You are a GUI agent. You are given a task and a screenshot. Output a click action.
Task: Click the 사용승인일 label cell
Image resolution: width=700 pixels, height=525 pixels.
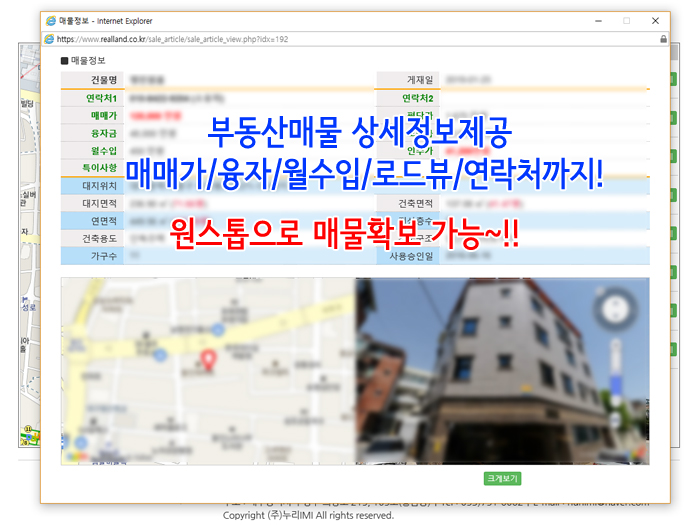[408, 256]
